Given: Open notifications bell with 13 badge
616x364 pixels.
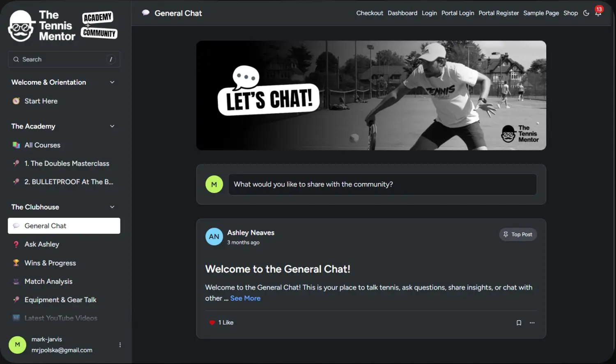Looking at the screenshot, I should (598, 12).
